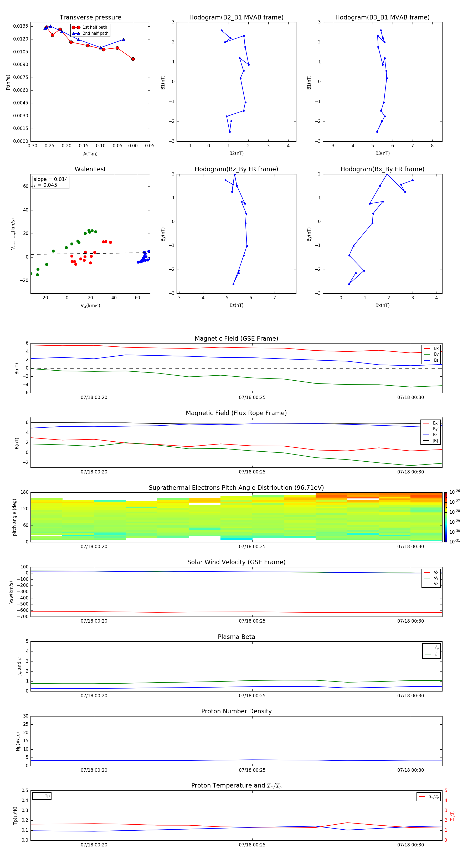Click "r = 0.045" in WalenTest annotation
This screenshot has height=868, width=473.
pos(45,185)
